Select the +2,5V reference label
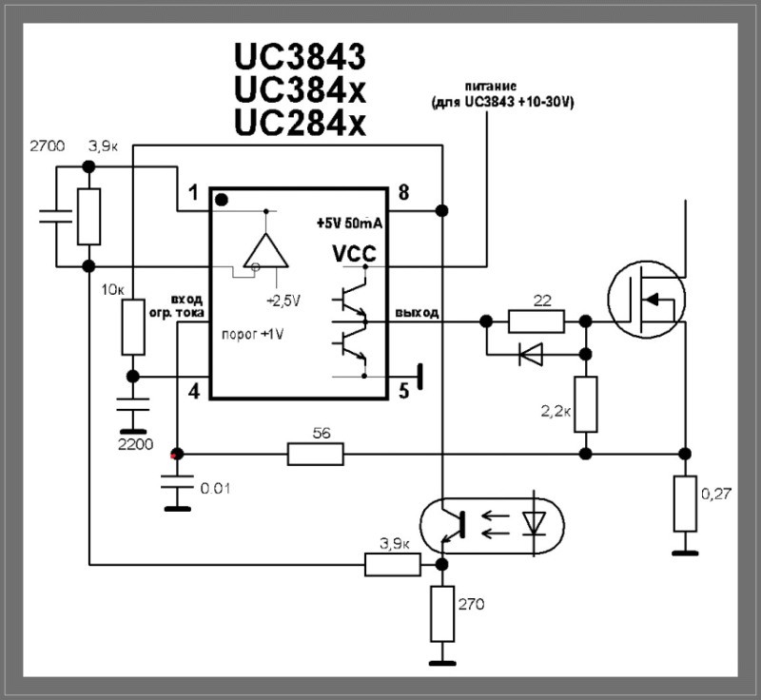 [x=283, y=301]
